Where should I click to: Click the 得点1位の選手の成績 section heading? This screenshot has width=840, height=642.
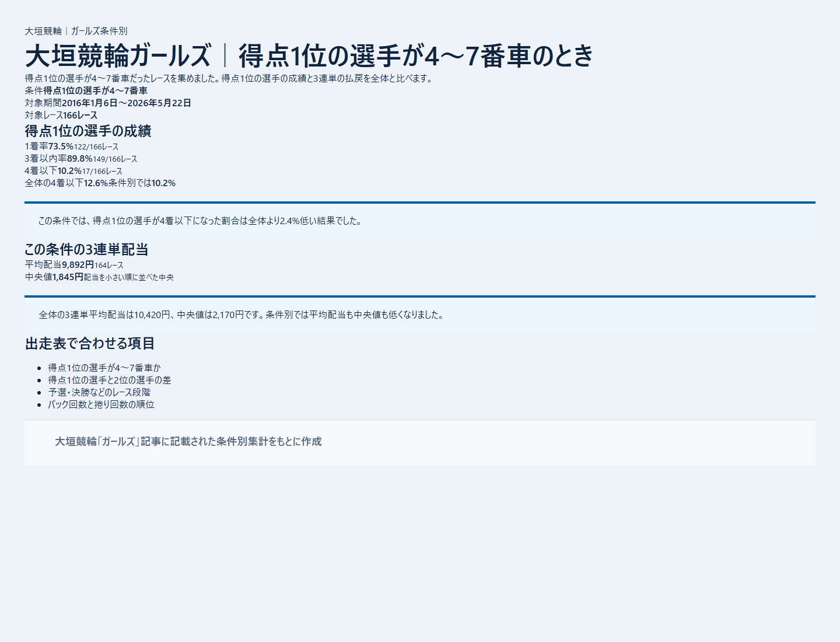(88, 131)
